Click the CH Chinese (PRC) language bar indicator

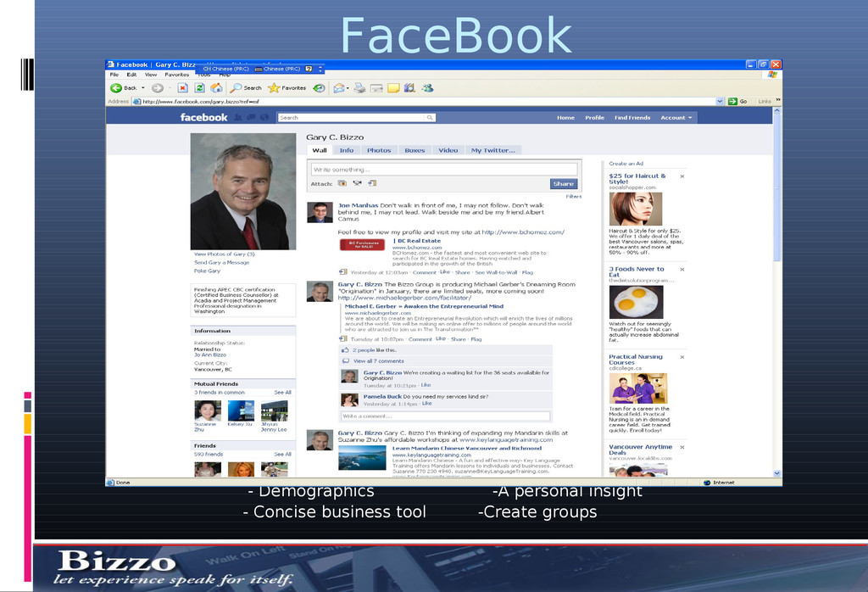coord(225,70)
